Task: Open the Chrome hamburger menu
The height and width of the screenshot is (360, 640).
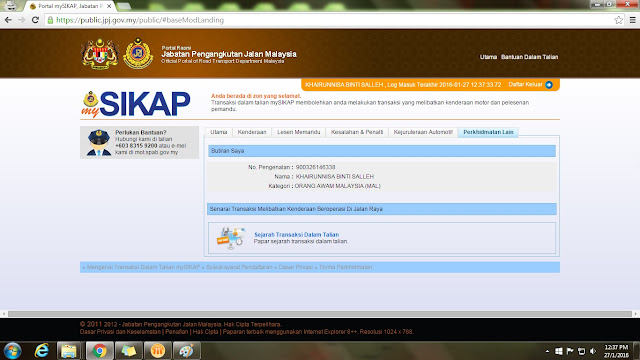Action: point(632,20)
